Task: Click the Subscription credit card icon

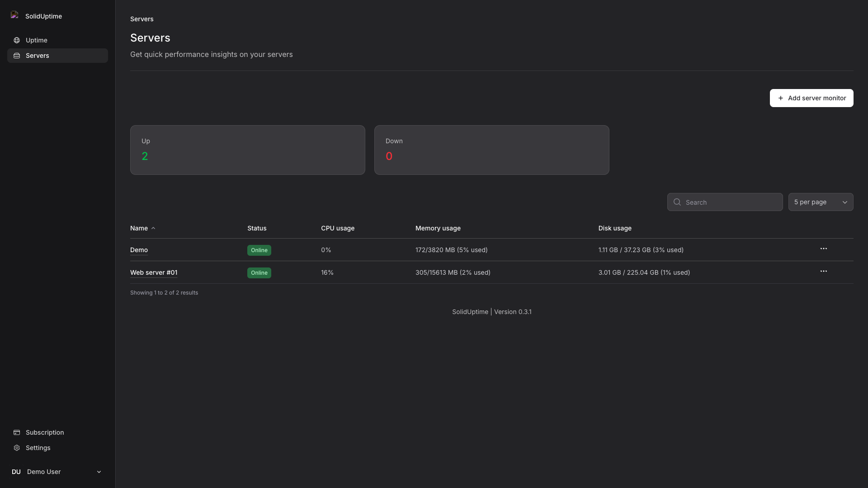Action: 17,432
